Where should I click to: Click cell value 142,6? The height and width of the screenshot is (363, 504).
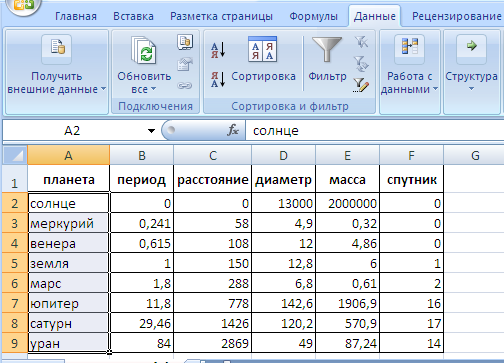tap(283, 303)
